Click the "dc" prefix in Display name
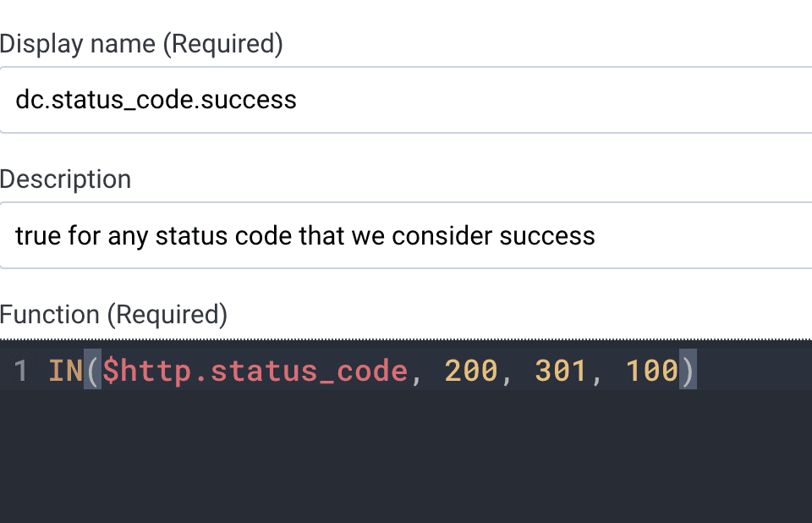Viewport: 812px width, 523px height. pyautogui.click(x=27, y=100)
